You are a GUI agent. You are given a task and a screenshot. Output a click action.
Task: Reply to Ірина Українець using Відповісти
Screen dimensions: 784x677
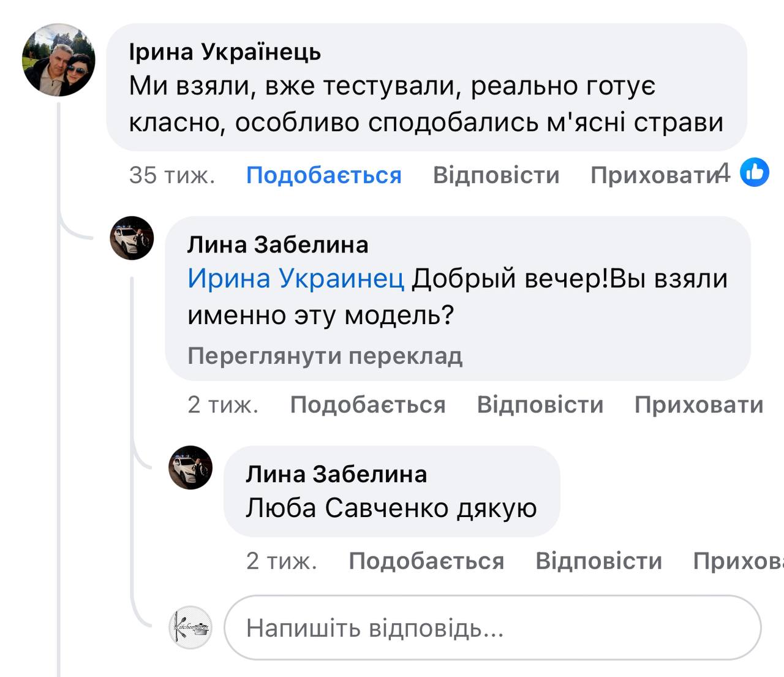[x=496, y=175]
